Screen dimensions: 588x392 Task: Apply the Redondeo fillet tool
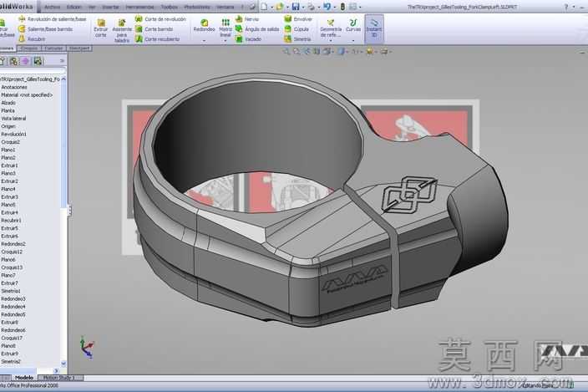tap(205, 26)
